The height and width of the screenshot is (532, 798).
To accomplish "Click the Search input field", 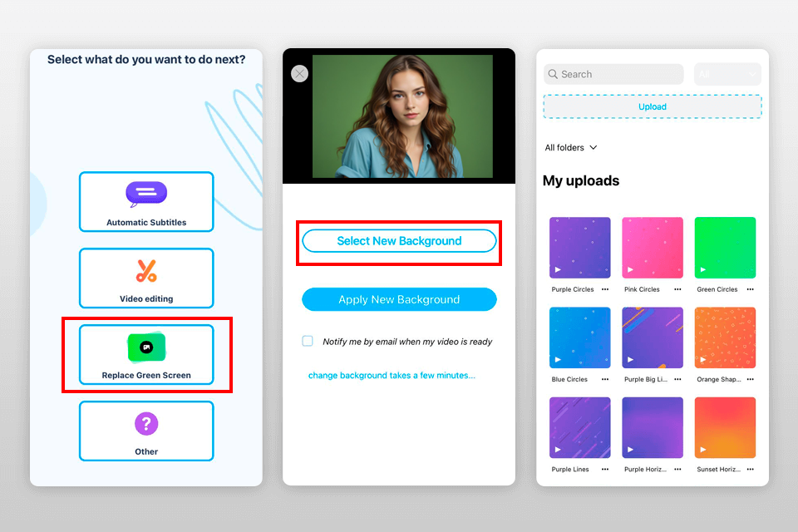I will (x=613, y=74).
